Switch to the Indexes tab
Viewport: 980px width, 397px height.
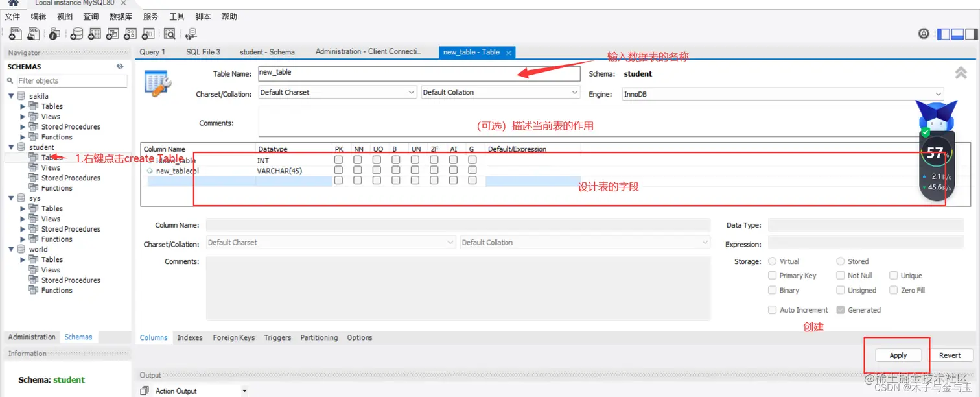pyautogui.click(x=190, y=337)
